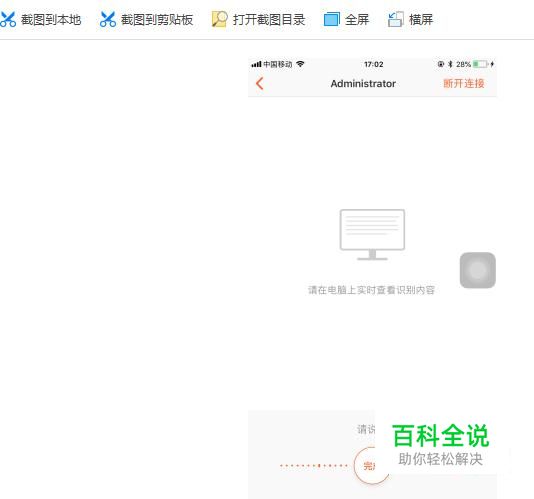Viewport: 534px width, 499px height.
Task: Tap the computer monitor illustration
Action: click(x=372, y=235)
